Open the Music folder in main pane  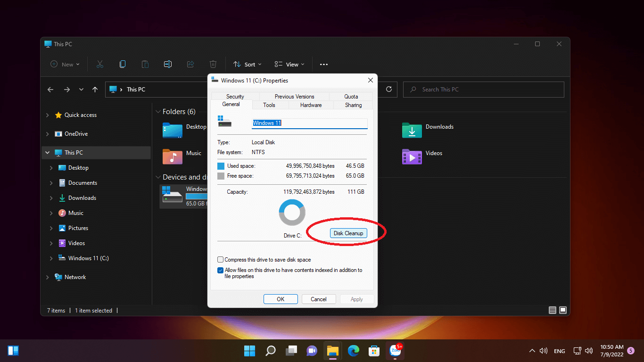pyautogui.click(x=182, y=156)
